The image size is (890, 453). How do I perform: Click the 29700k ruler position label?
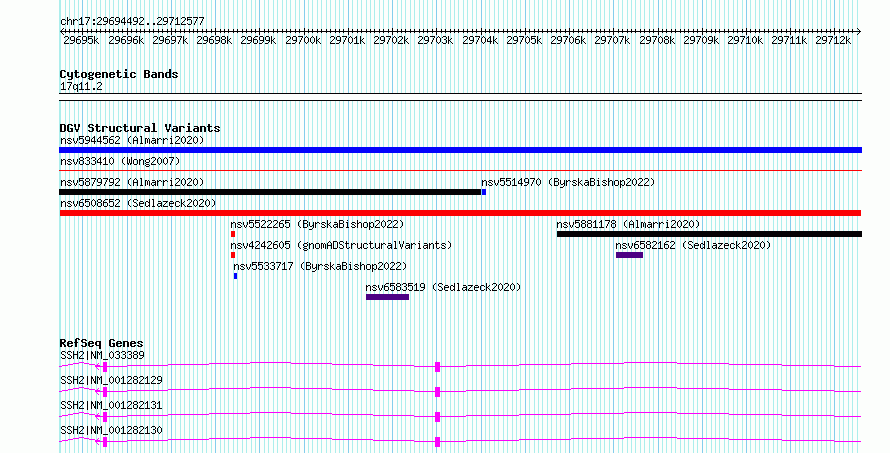click(303, 40)
